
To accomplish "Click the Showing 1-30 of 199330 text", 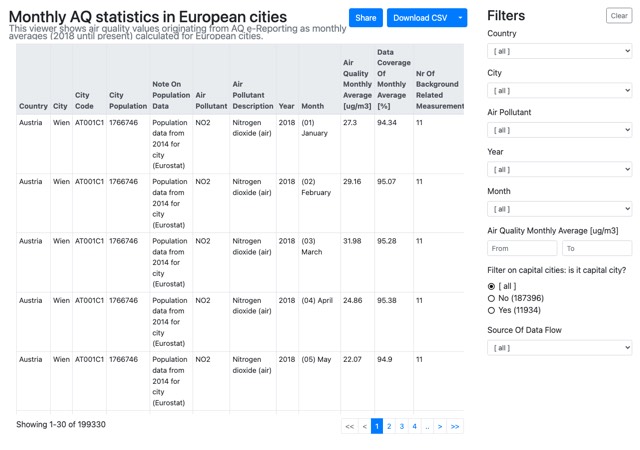I will tap(61, 424).
